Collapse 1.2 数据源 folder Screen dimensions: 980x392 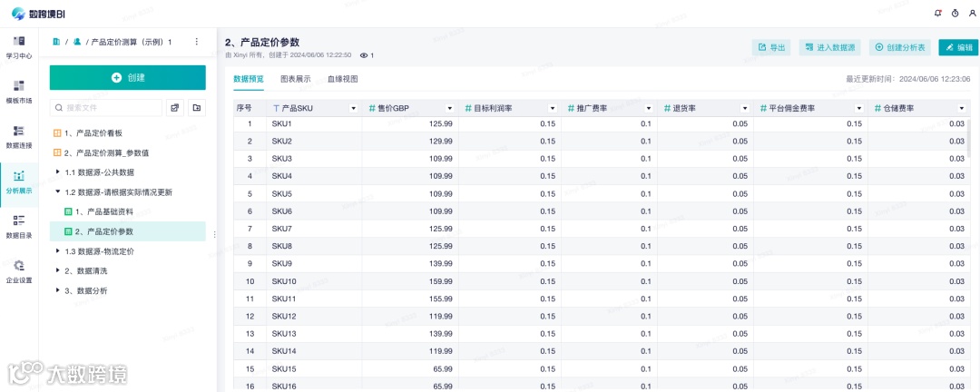pyautogui.click(x=58, y=192)
